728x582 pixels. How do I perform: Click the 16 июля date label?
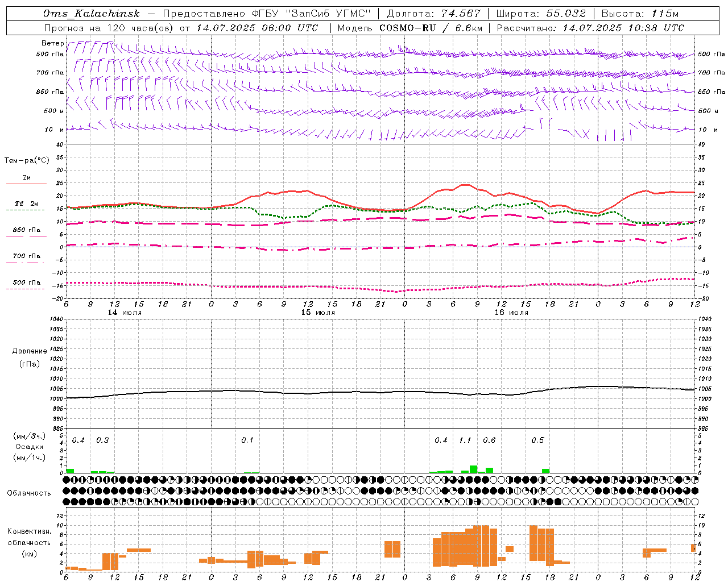click(x=511, y=313)
